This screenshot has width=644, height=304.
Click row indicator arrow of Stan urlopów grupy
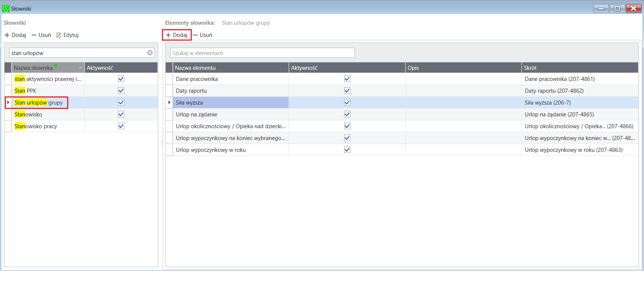8,102
